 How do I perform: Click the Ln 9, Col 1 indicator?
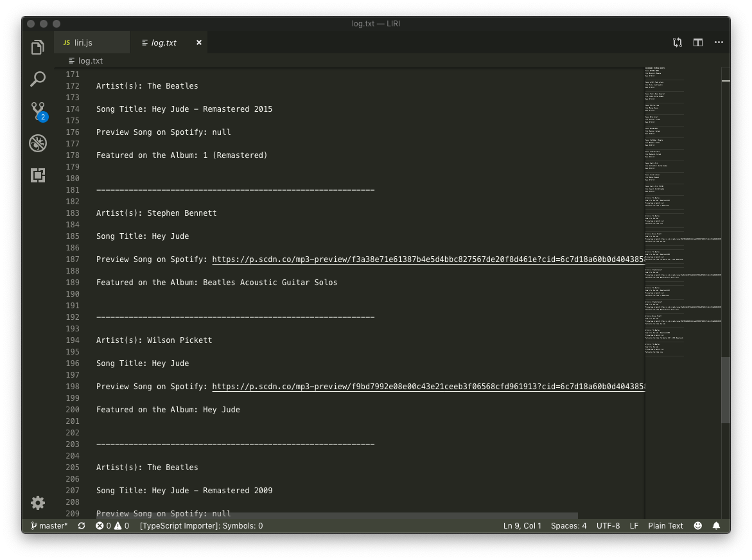pyautogui.click(x=522, y=526)
